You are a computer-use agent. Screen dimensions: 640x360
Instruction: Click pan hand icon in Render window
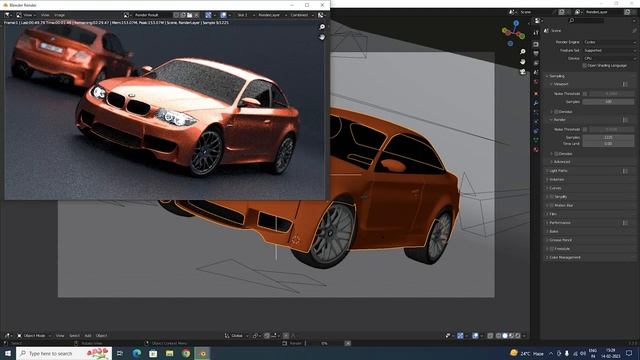click(322, 37)
